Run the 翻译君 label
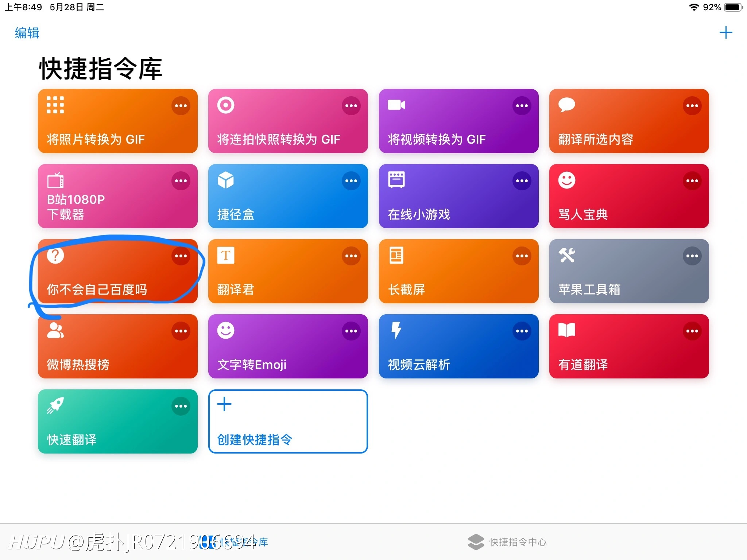The image size is (747, 560). pyautogui.click(x=236, y=289)
